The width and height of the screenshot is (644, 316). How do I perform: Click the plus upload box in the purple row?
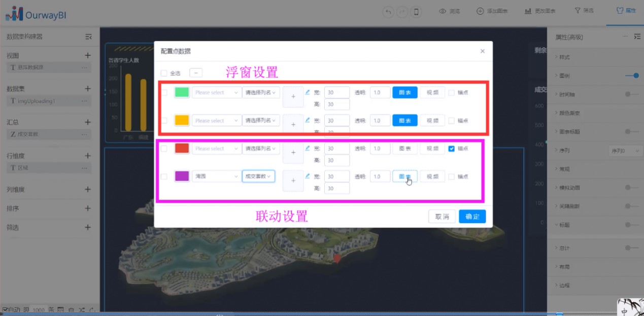(x=293, y=180)
